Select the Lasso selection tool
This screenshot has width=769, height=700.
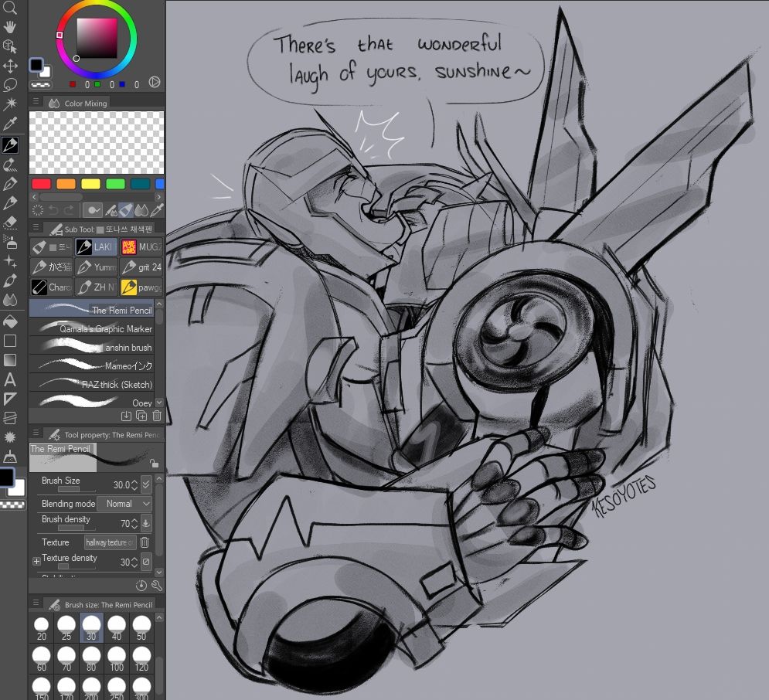pyautogui.click(x=10, y=85)
